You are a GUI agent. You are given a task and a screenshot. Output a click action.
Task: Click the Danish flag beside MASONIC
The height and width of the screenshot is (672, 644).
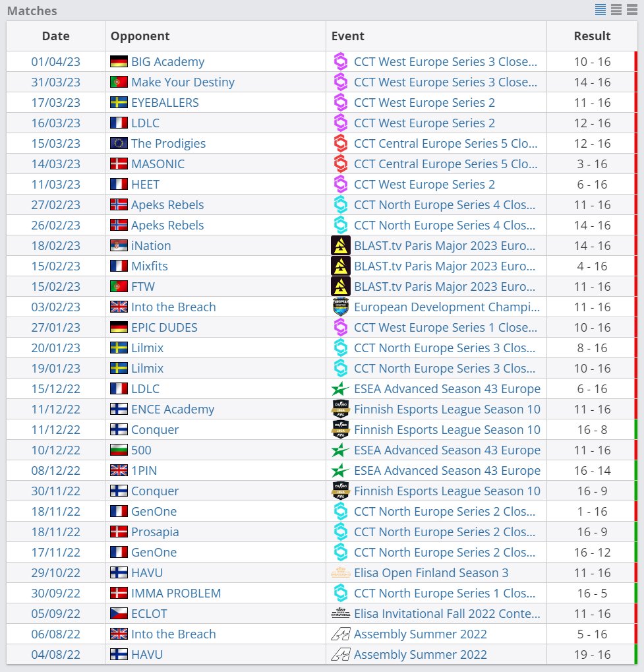click(x=119, y=164)
